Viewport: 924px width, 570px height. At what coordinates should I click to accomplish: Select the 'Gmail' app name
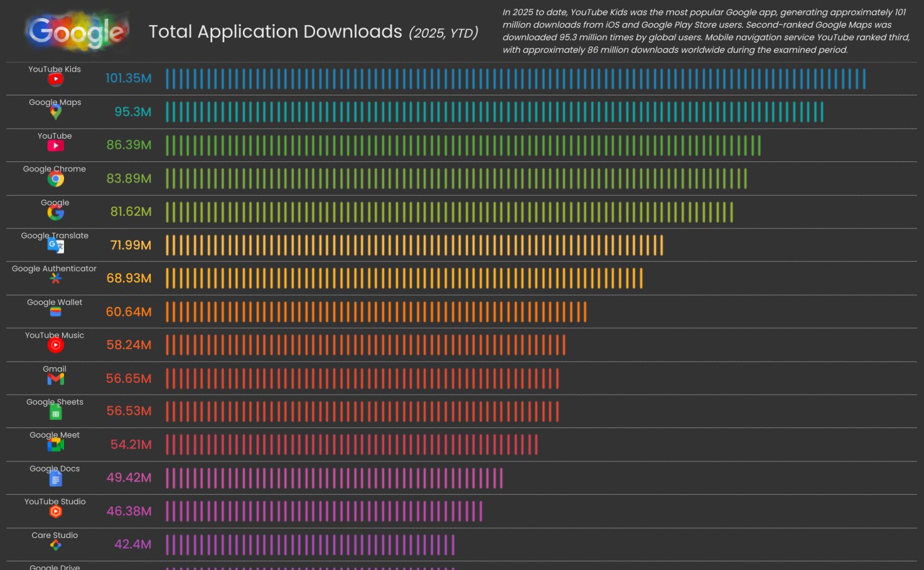pyautogui.click(x=55, y=369)
